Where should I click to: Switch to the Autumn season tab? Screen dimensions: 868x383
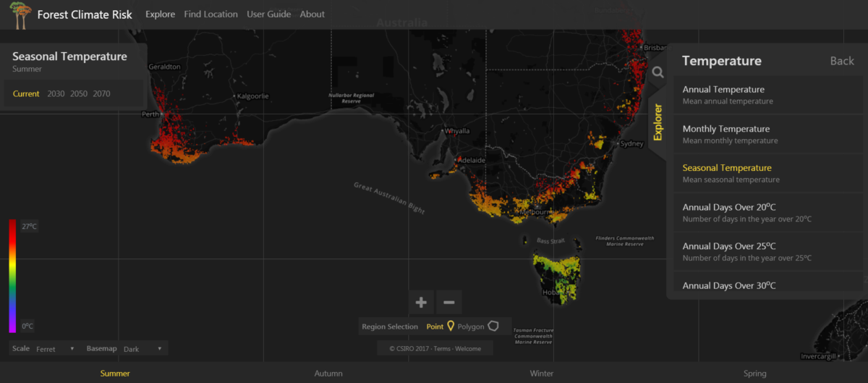(328, 374)
